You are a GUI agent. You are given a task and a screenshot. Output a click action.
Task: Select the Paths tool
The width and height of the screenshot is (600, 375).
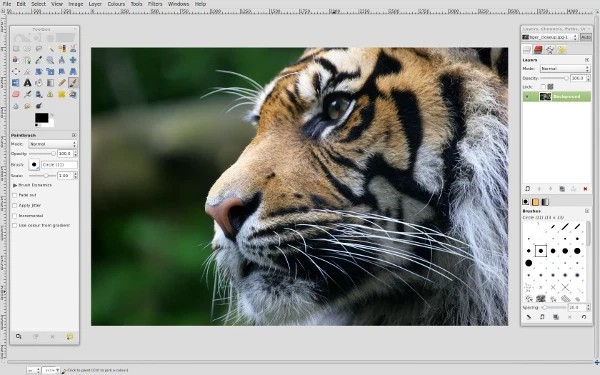tap(27, 60)
